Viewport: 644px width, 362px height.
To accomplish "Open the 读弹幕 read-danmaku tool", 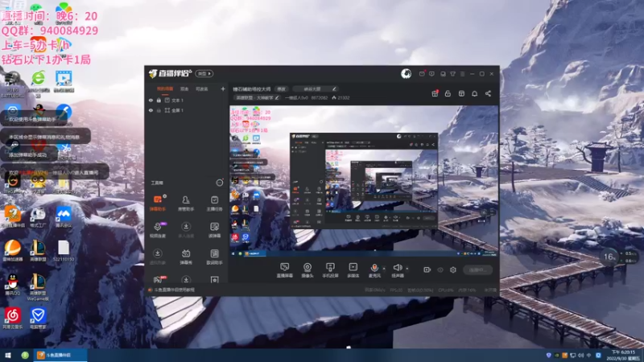I will click(x=214, y=230).
